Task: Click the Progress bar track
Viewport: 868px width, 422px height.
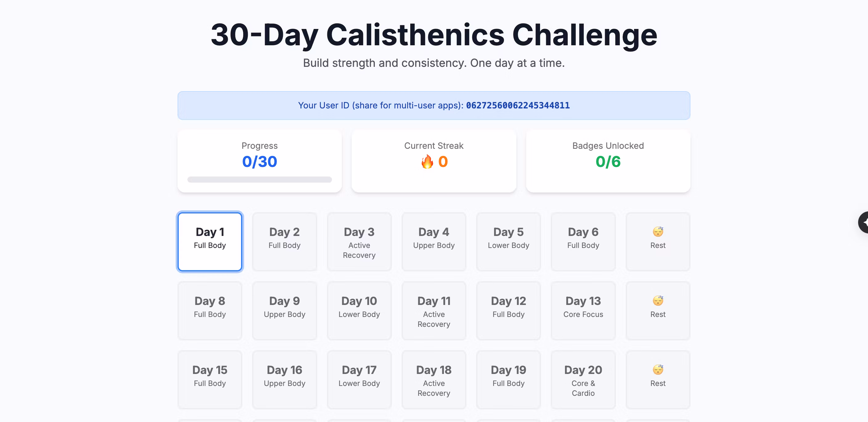Action: click(x=260, y=180)
